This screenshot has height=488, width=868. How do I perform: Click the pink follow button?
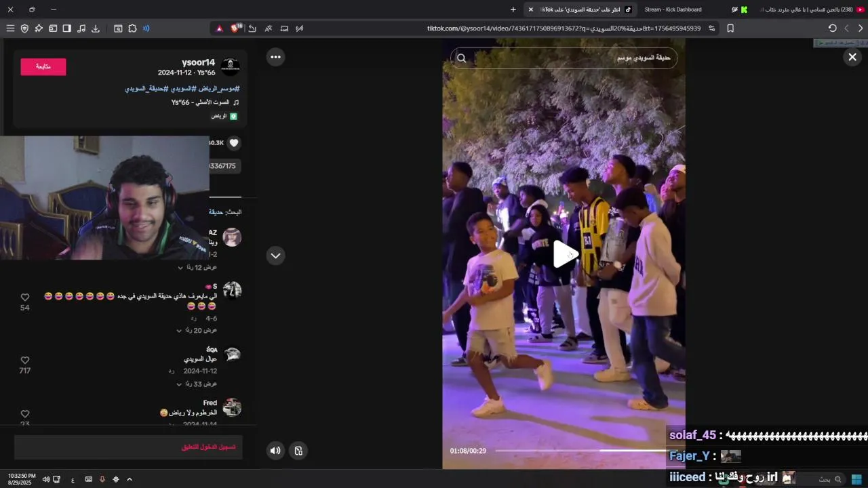tap(43, 66)
